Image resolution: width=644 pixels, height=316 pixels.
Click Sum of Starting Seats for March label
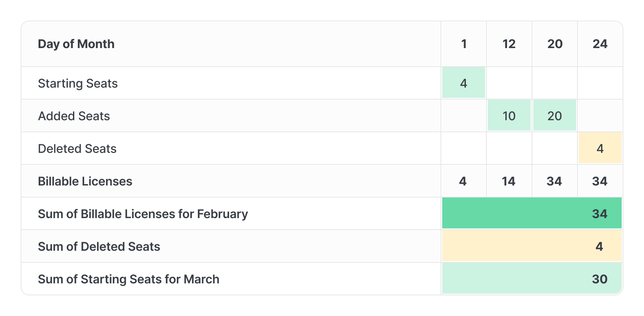(x=129, y=279)
